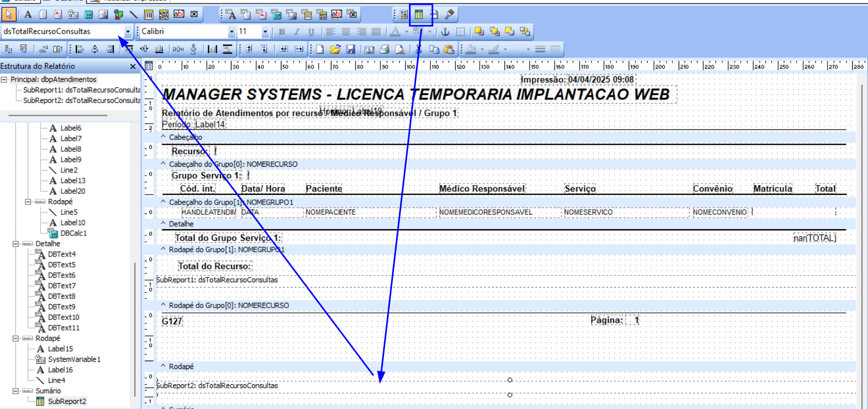
Task: Select the Shape component tool
Action: pos(118,14)
